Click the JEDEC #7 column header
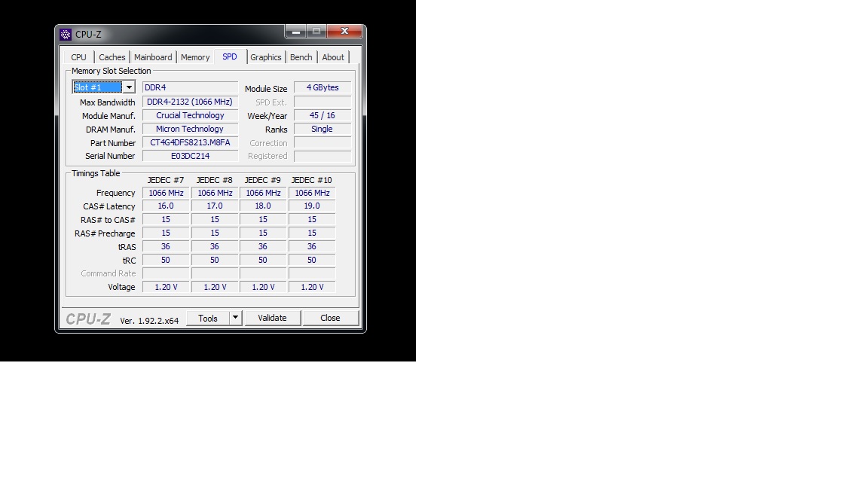 (166, 181)
